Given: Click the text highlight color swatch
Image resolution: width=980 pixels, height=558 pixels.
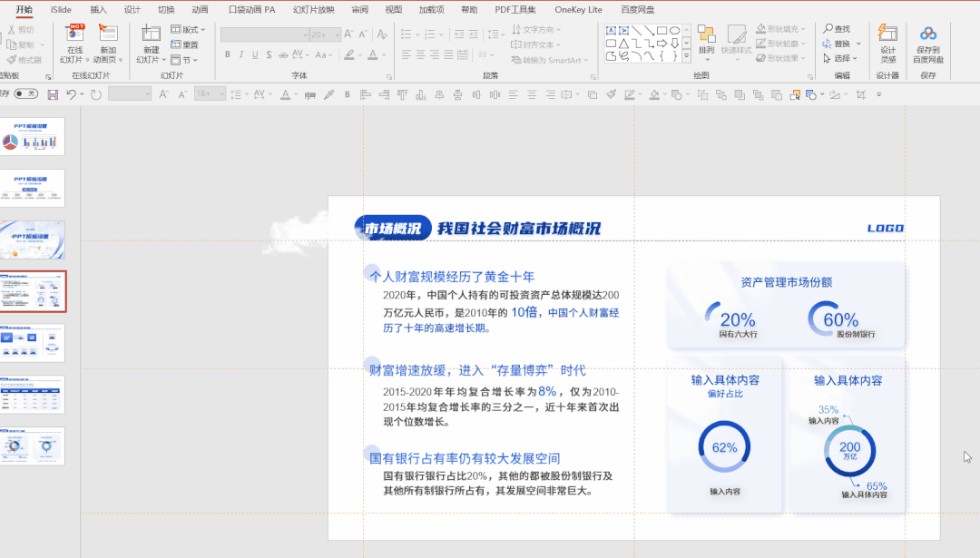Looking at the screenshot, I should point(349,55).
